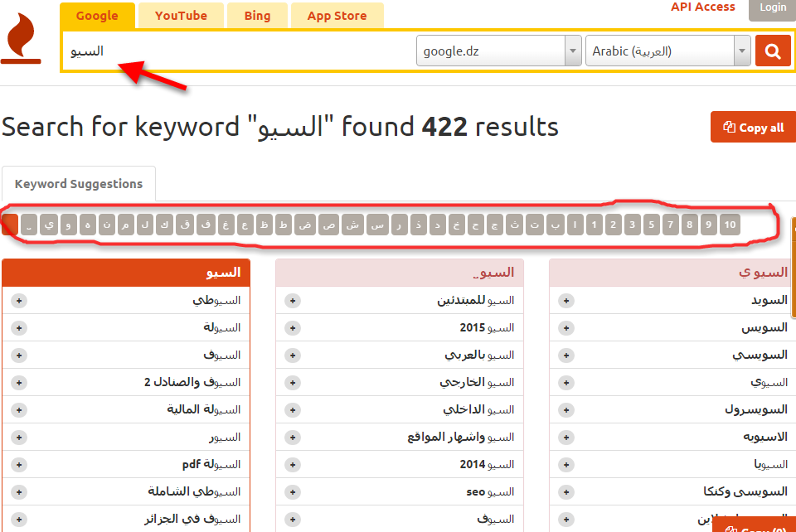Click plus icon next to السيور

19,438
